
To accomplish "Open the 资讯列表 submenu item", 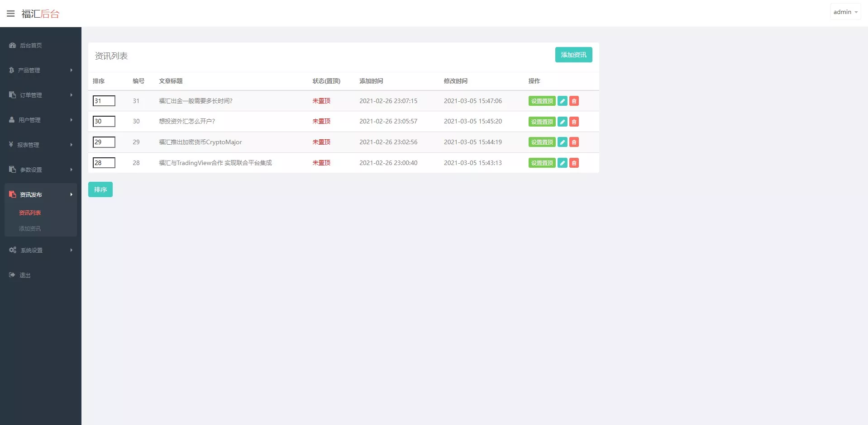I will [x=29, y=212].
